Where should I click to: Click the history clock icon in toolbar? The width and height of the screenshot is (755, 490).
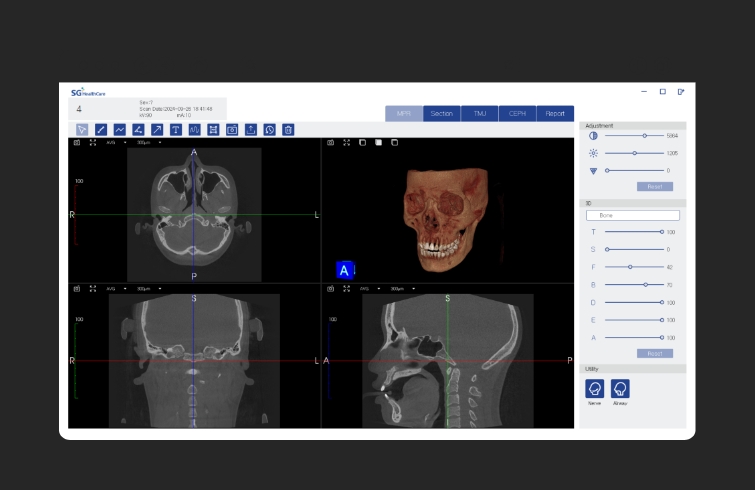270,130
